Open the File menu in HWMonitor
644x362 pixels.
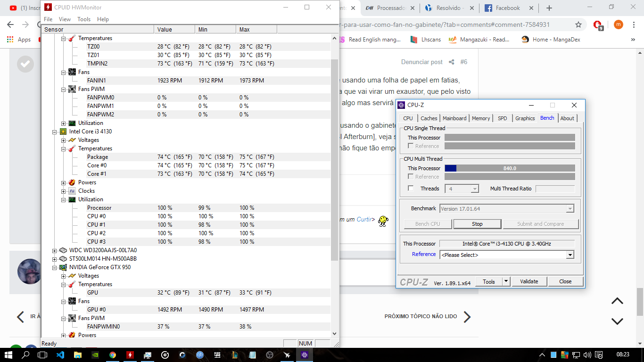pos(48,19)
